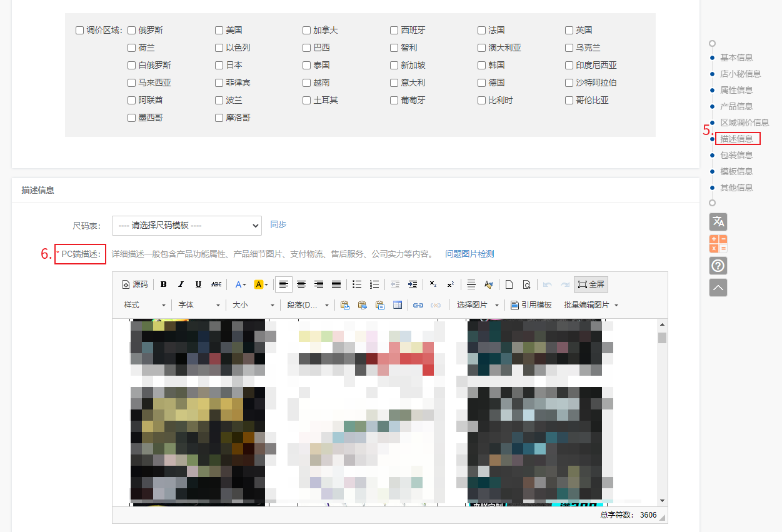Open the help question-mark icon
The height and width of the screenshot is (532, 782).
pyautogui.click(x=718, y=266)
